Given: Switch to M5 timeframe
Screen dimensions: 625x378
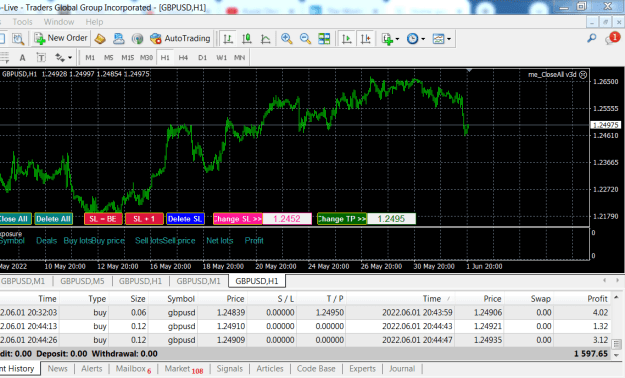Looking at the screenshot, I should pos(108,57).
